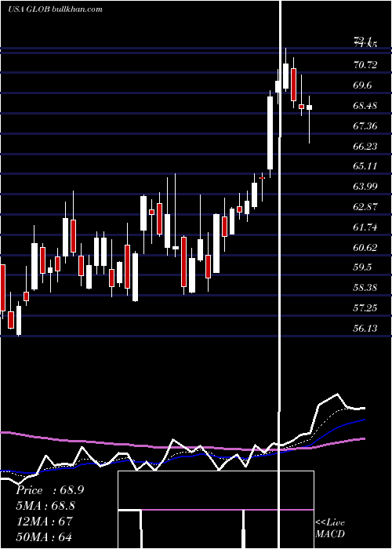
Task: Click the 67.36 price level label
Action: [x=365, y=125]
